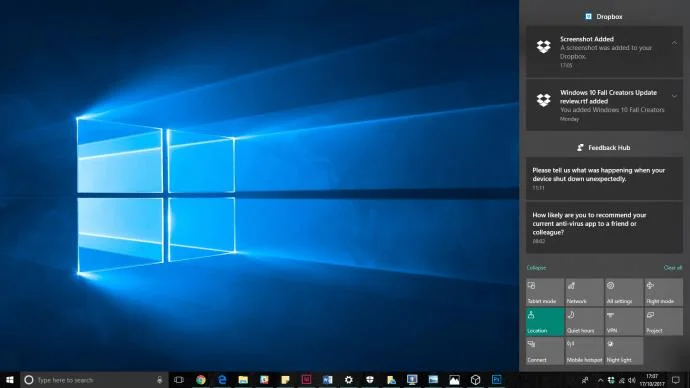This screenshot has height=388, width=690.
Task: Open the Project quick action tile
Action: (663, 322)
